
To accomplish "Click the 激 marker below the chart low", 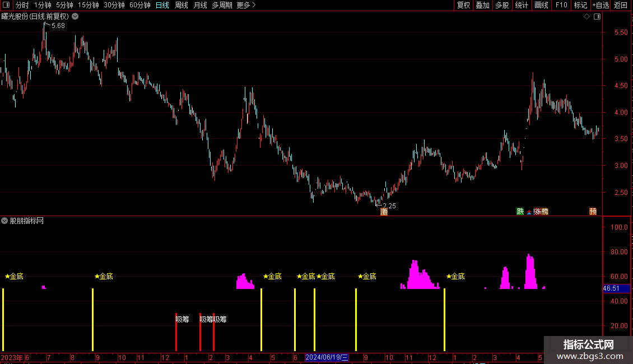I will [x=384, y=212].
